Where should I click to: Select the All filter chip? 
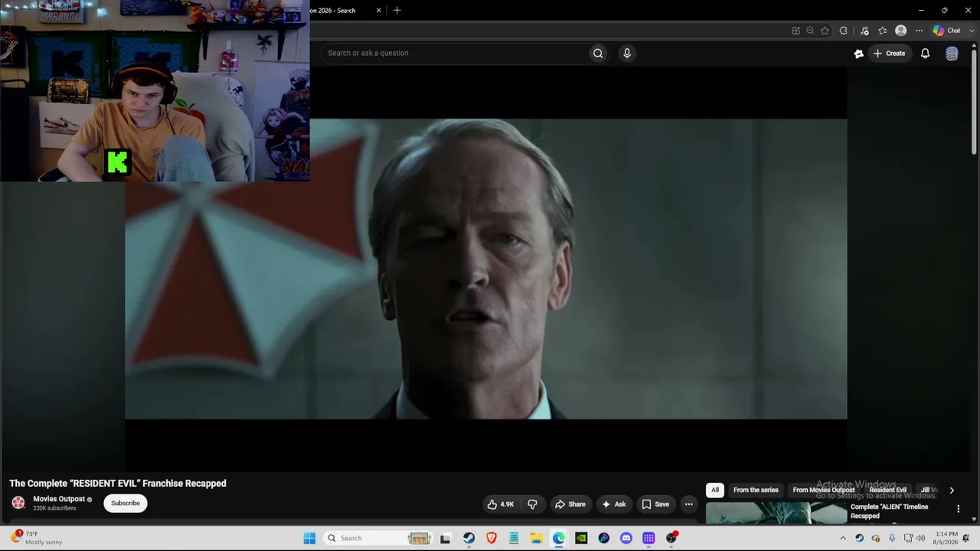(x=715, y=490)
